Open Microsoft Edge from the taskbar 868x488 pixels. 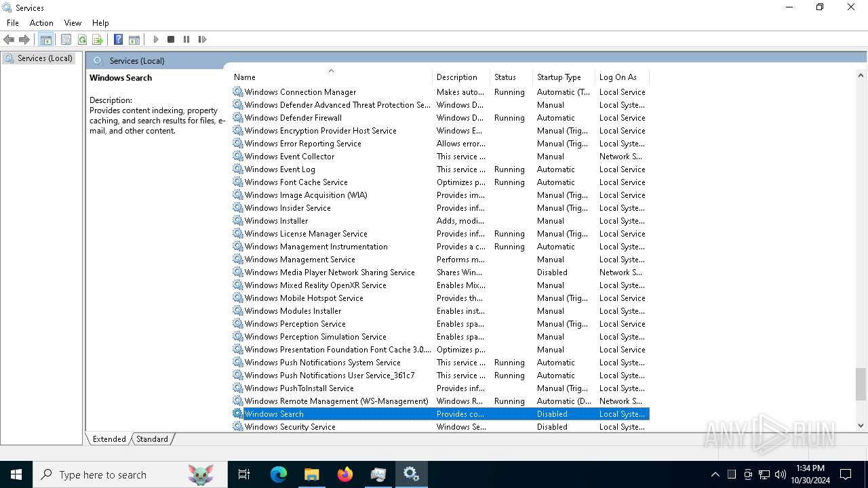[279, 474]
